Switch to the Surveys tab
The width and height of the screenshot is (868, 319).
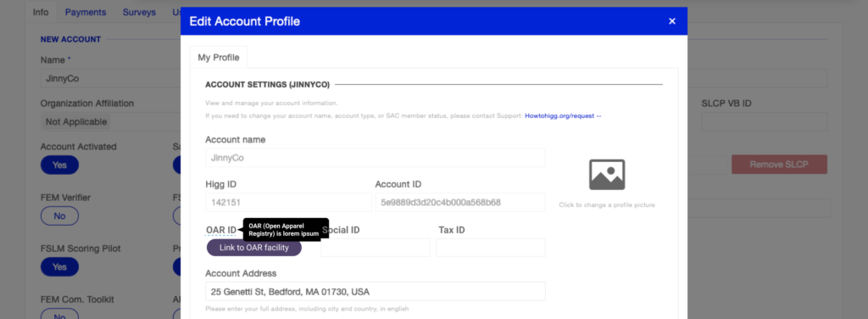pos(139,12)
